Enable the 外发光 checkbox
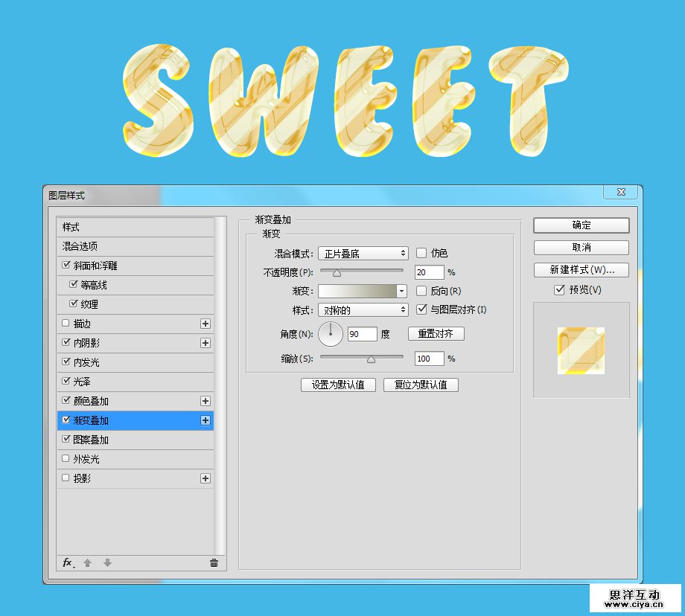Viewport: 685px width, 616px height. [x=66, y=458]
